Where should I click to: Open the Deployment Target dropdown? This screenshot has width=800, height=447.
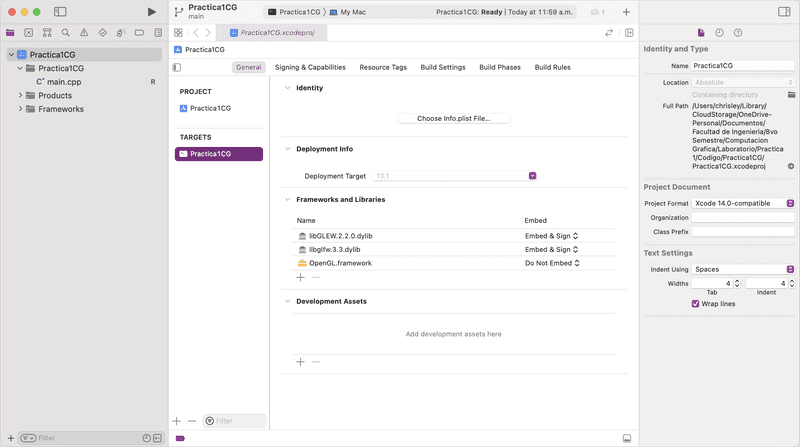pos(532,176)
